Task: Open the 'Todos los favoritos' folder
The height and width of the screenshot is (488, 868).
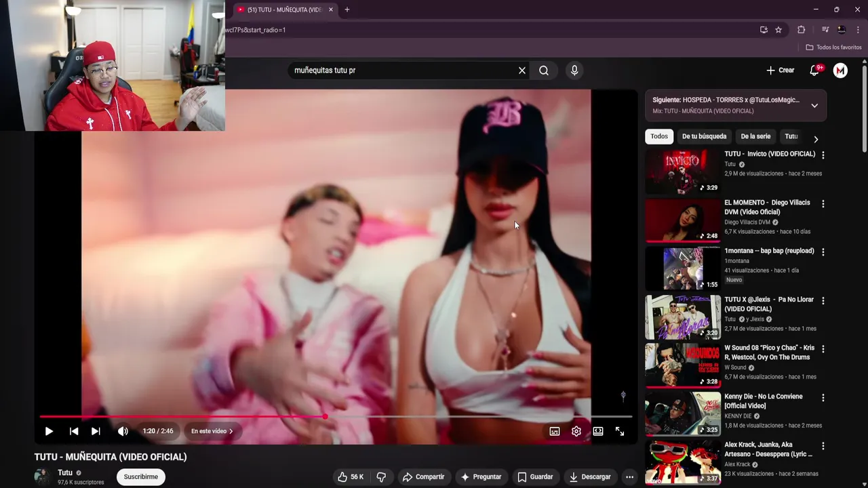Action: [833, 47]
